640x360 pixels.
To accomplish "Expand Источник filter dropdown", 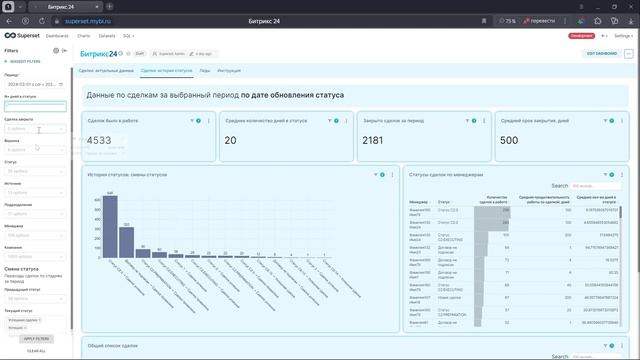I will 35,192.
